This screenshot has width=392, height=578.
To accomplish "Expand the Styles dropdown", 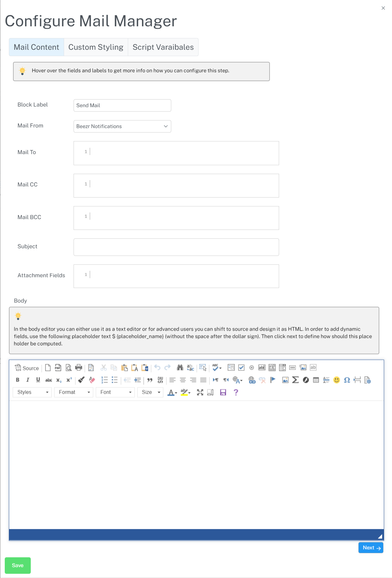I will pyautogui.click(x=32, y=393).
